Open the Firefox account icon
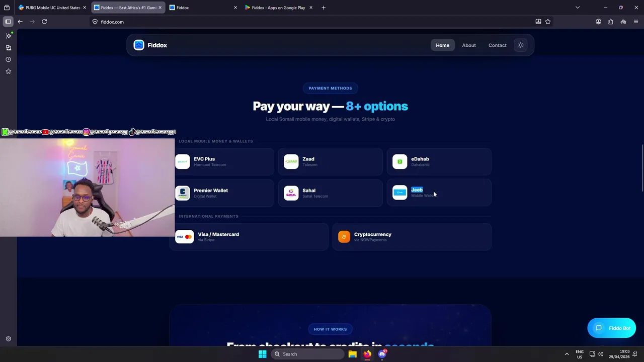644x362 pixels. pyautogui.click(x=598, y=22)
